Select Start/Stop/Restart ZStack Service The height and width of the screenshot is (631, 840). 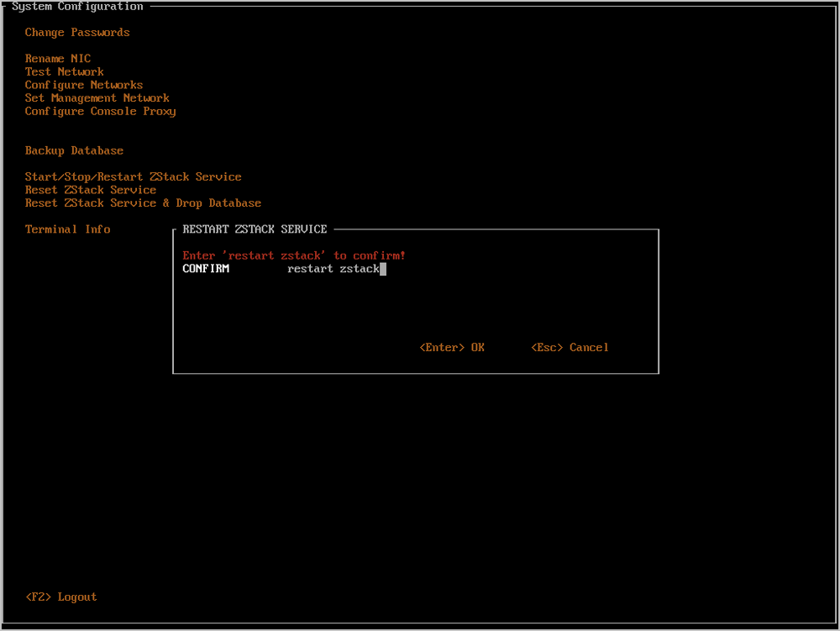(x=134, y=177)
